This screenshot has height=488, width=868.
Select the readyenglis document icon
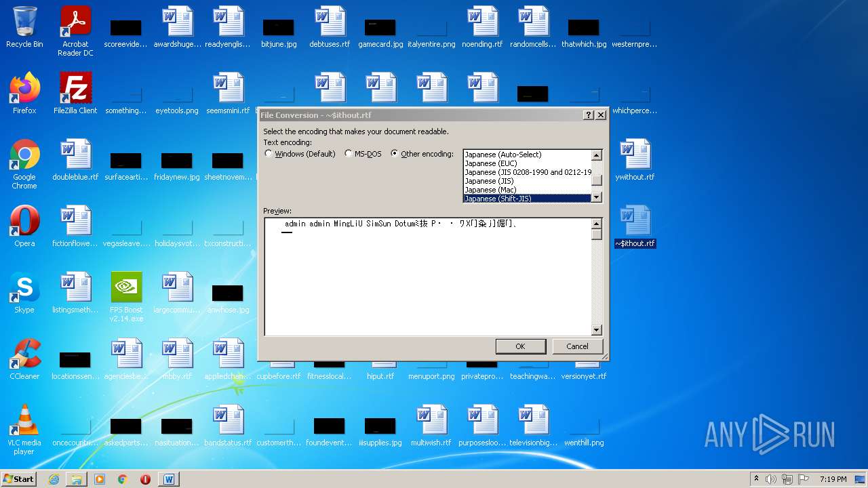[x=228, y=27]
